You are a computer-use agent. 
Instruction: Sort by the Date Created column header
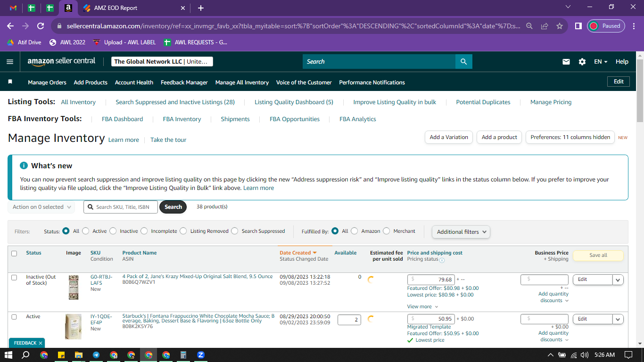coord(298,253)
